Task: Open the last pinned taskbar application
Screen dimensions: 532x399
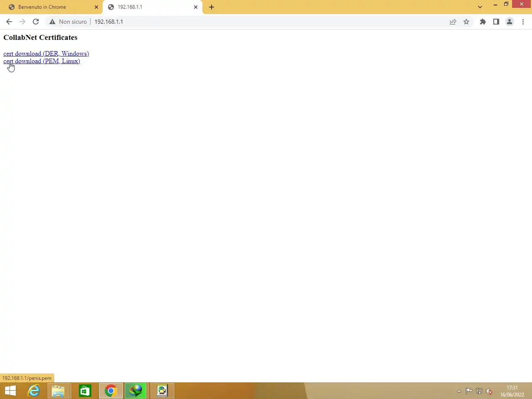Action: [x=162, y=391]
